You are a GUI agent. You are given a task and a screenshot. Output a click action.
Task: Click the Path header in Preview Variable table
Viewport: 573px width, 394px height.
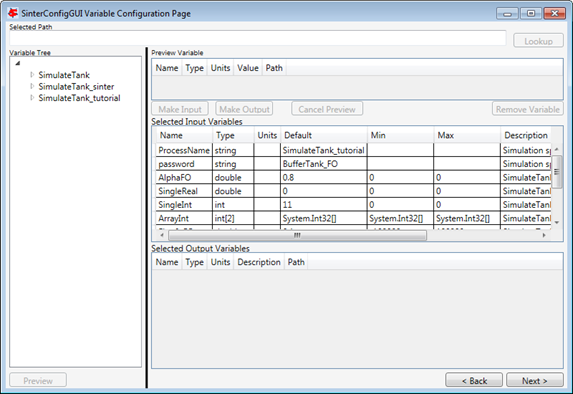(274, 68)
